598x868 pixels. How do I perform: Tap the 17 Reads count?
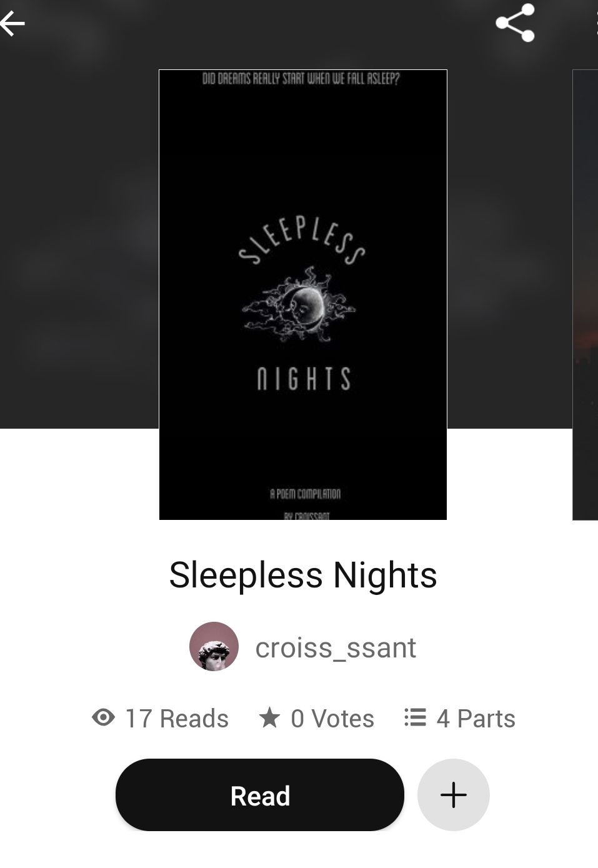coord(160,718)
